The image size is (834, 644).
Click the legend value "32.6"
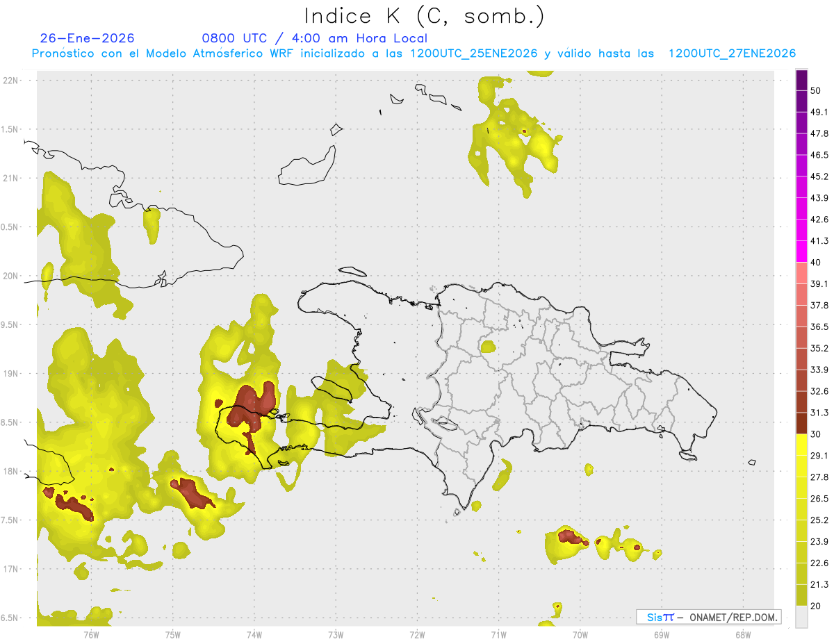[819, 391]
